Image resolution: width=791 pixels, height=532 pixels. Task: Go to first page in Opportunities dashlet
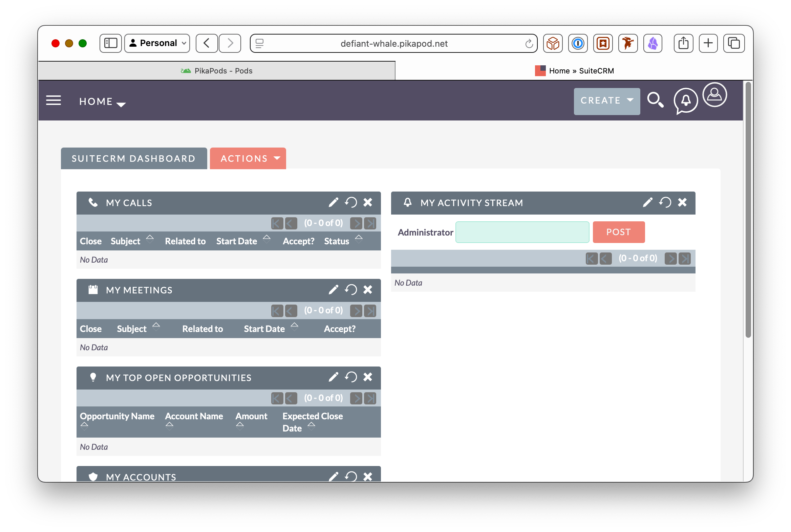coord(277,398)
